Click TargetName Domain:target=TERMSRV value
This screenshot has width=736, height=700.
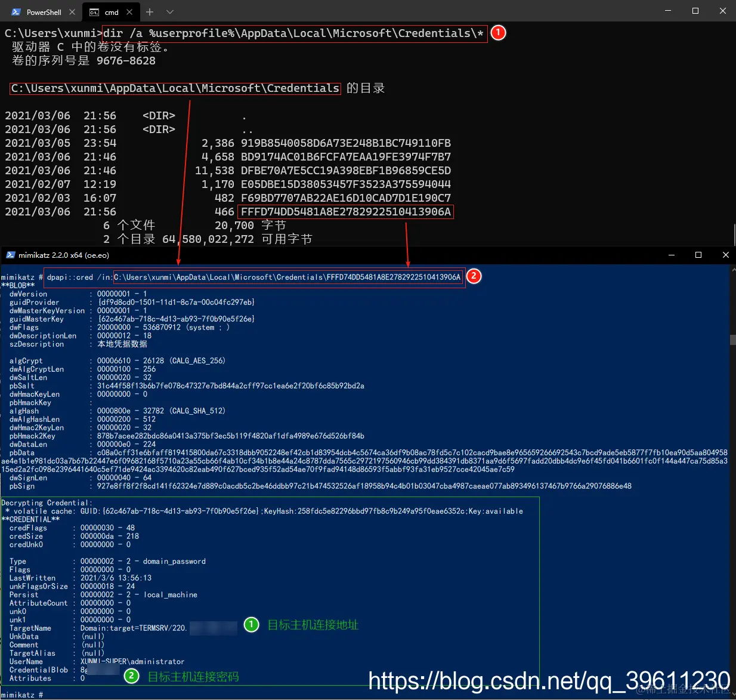tap(134, 628)
